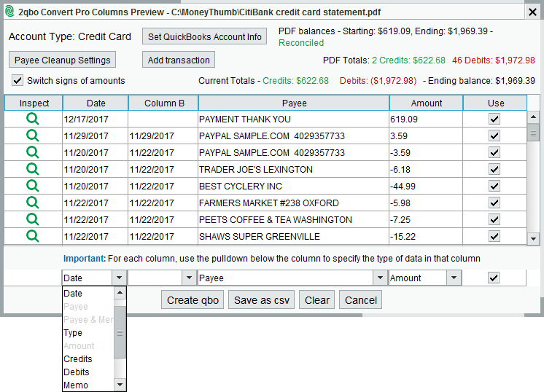Click the Payee column header
This screenshot has height=392, width=544.
tap(294, 103)
